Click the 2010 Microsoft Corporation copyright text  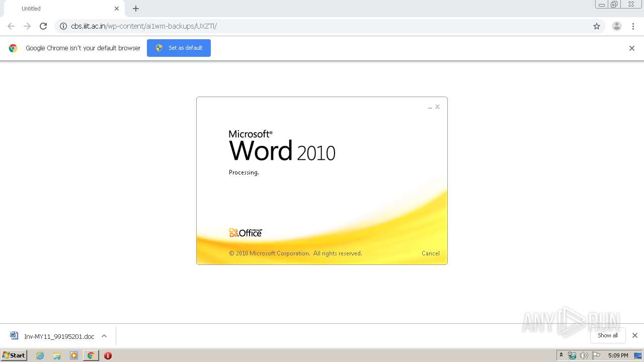pyautogui.click(x=295, y=253)
